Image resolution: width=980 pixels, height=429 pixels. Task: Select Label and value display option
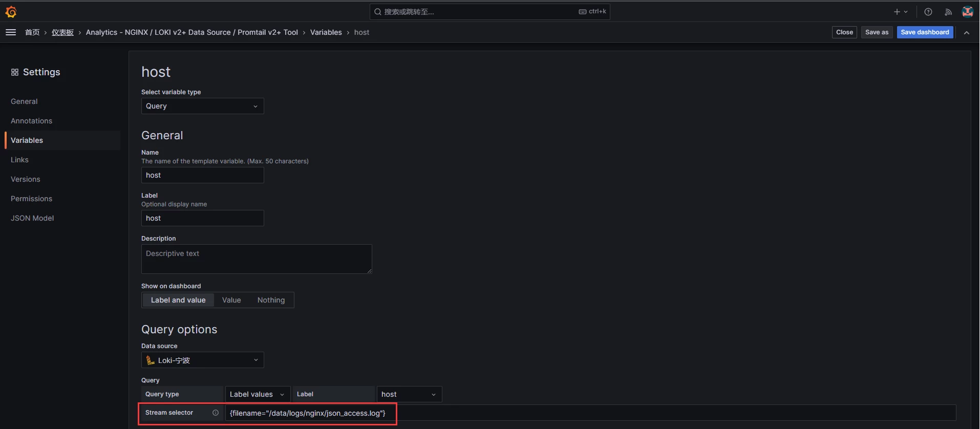tap(178, 300)
